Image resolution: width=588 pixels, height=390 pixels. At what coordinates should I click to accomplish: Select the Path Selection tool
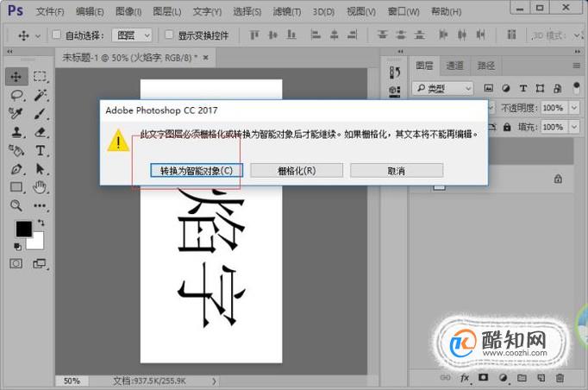tap(40, 169)
